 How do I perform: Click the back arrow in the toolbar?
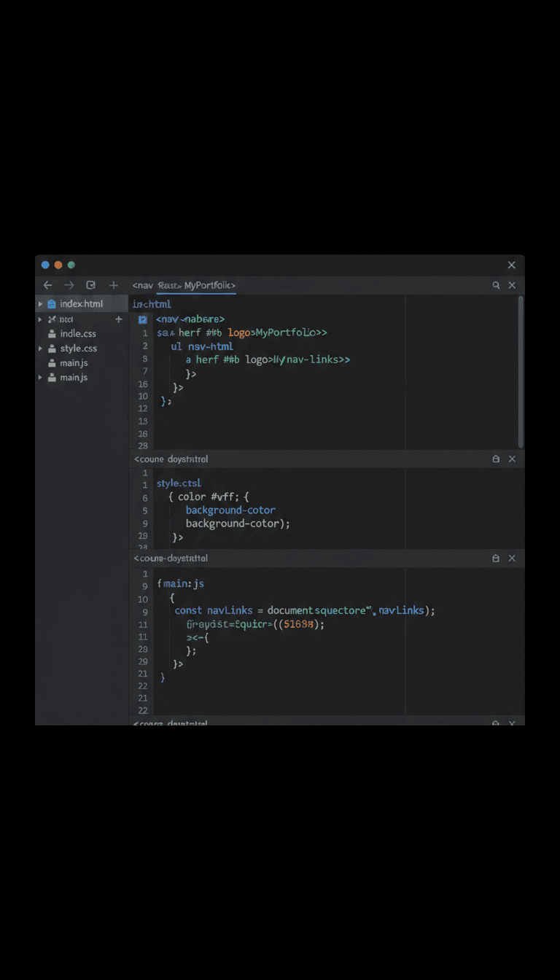(x=47, y=285)
